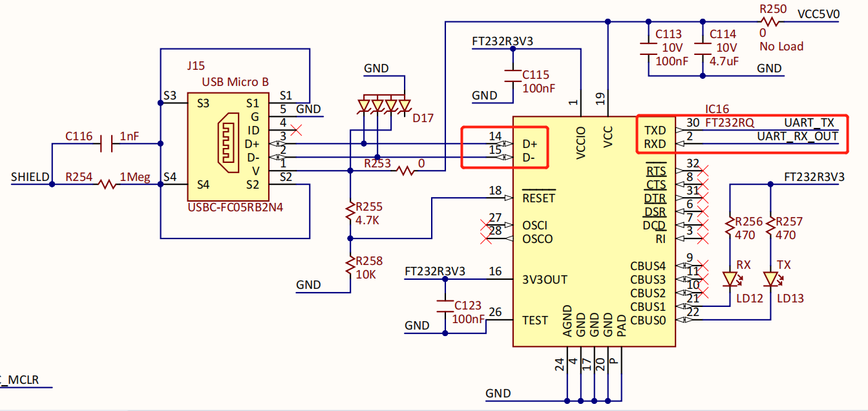Select the RESET pin name on IC16
Viewport: 868px width, 411px height.
pyautogui.click(x=539, y=198)
